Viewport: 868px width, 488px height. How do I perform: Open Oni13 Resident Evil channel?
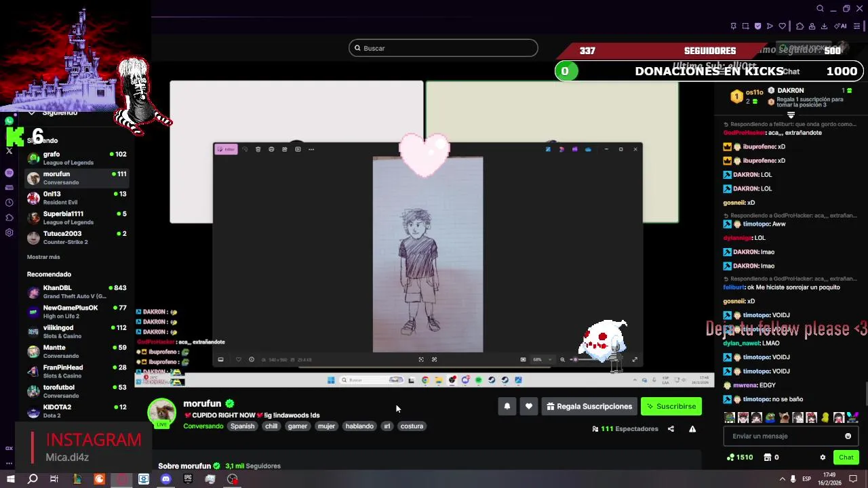pyautogui.click(x=77, y=198)
